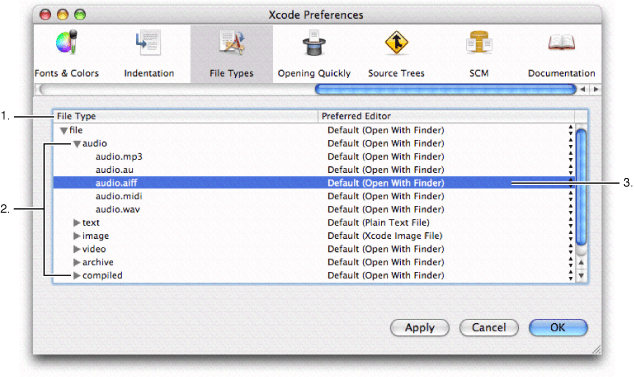Viewport: 634px width, 377px height.
Task: Open preferred editor popup for text row
Action: (x=571, y=222)
